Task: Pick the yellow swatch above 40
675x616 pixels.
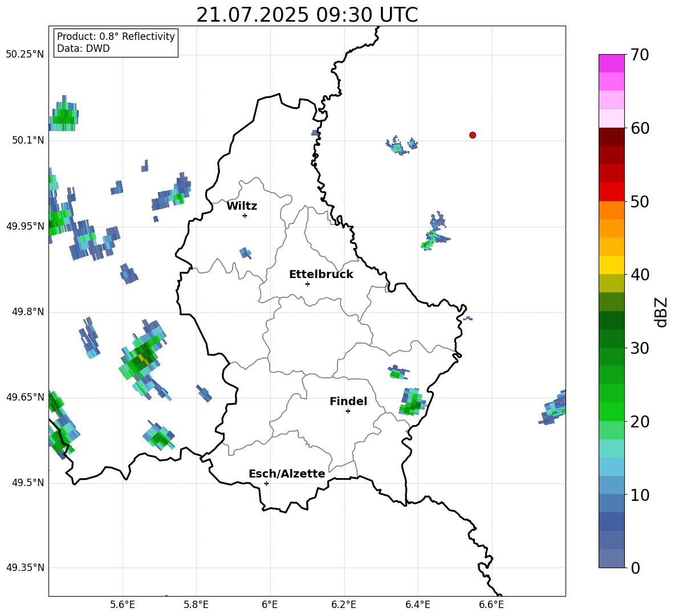Action: (611, 265)
